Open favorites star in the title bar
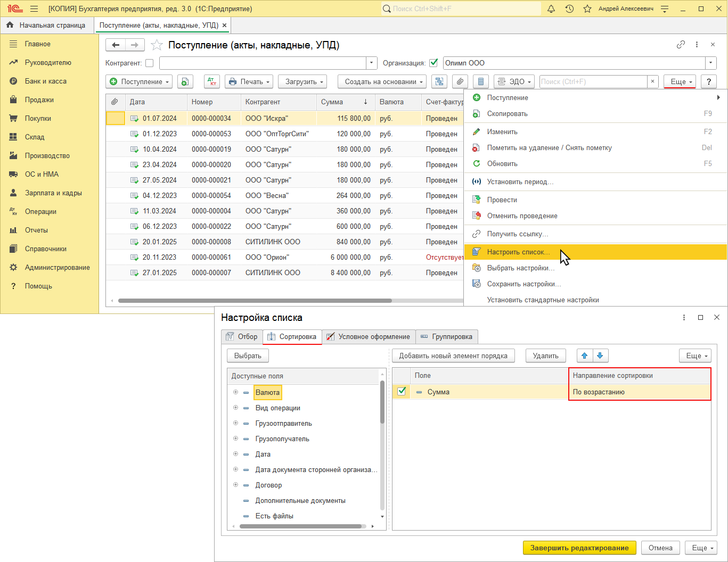Image resolution: width=728 pixels, height=562 pixels. pyautogui.click(x=587, y=9)
